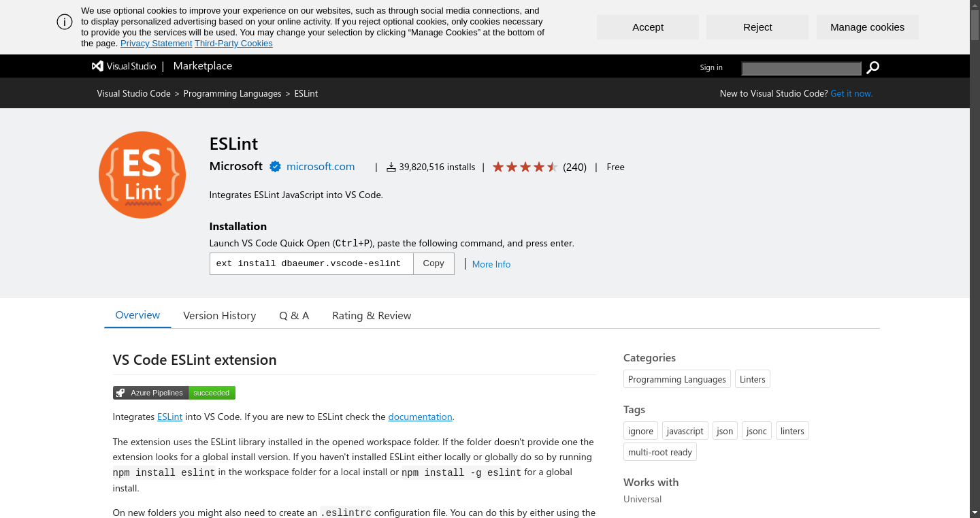
Task: Click the verified publisher badge icon
Action: (x=275, y=167)
